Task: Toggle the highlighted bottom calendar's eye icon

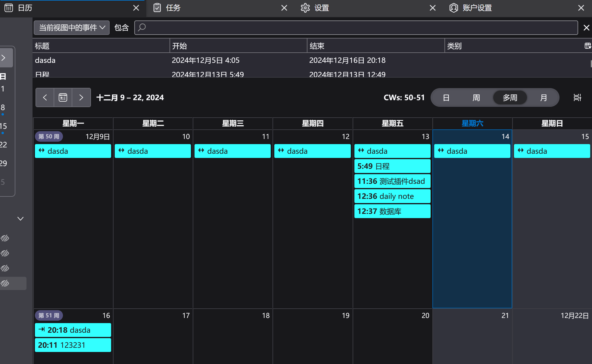Action: (x=5, y=283)
